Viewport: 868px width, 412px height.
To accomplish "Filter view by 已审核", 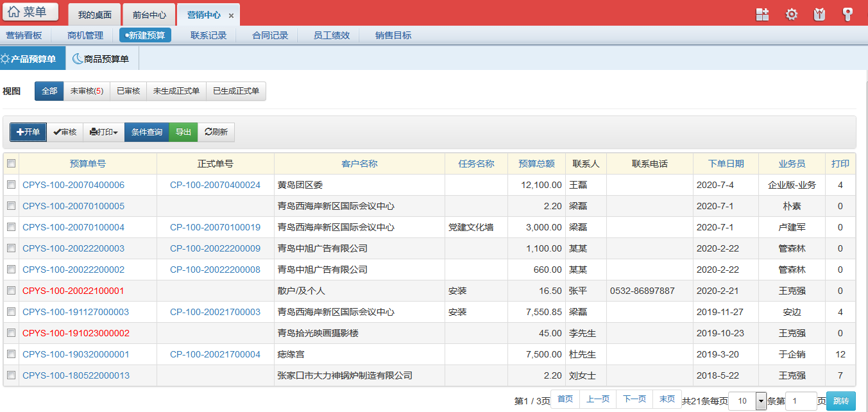I will point(128,91).
